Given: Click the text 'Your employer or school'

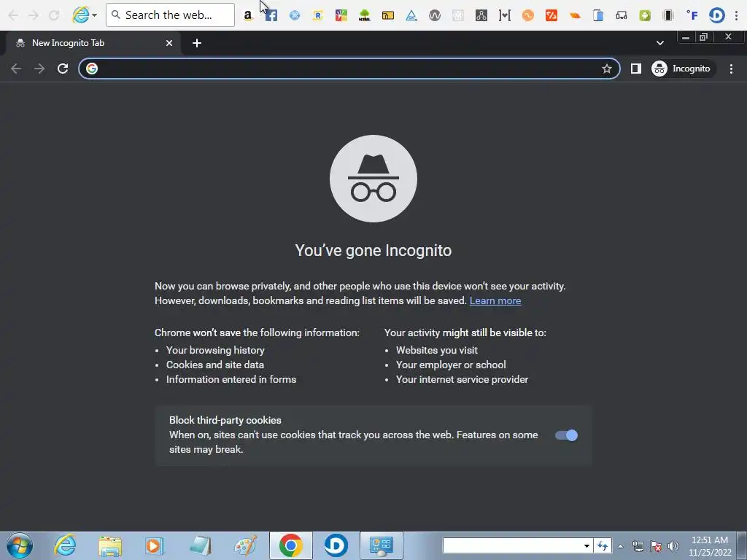Looking at the screenshot, I should tap(451, 365).
